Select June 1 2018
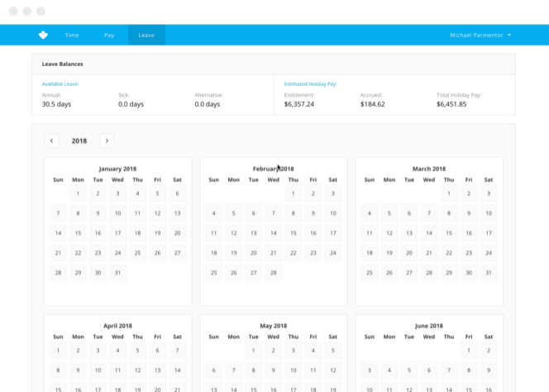Screen dimensions: 549x392 [x=469, y=351]
